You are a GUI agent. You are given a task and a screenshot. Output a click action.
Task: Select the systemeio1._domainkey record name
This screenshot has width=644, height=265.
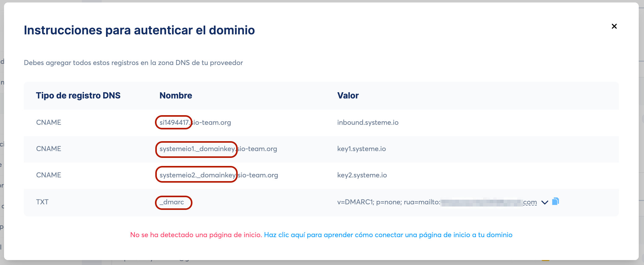[x=218, y=149]
